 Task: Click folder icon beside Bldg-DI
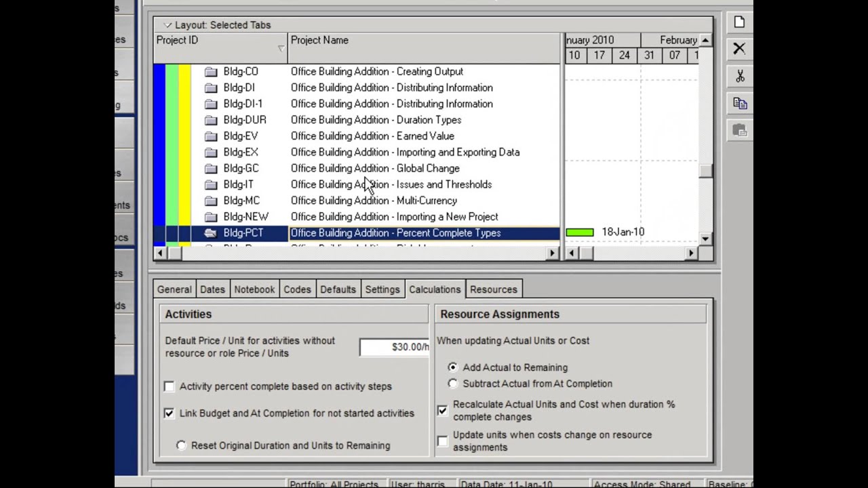211,87
